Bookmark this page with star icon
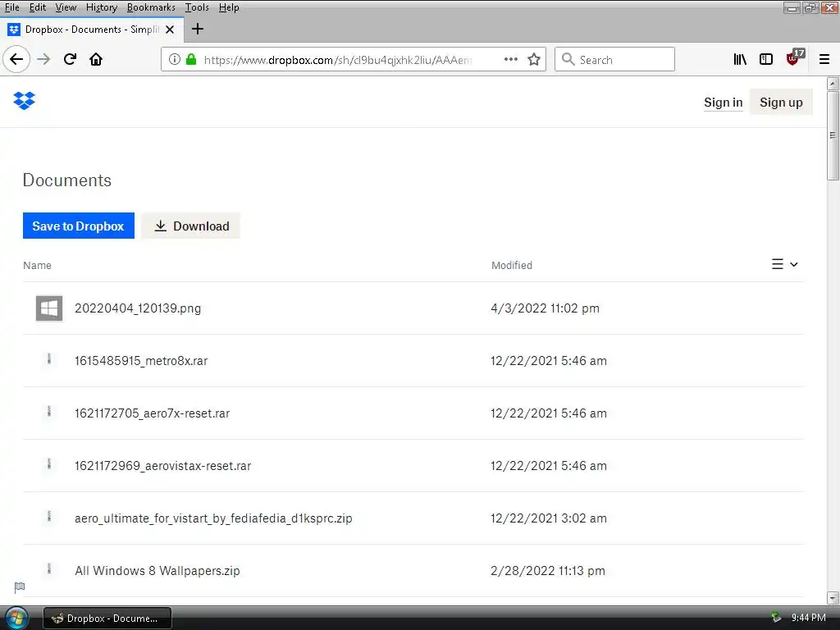This screenshot has width=840, height=630. (x=533, y=59)
